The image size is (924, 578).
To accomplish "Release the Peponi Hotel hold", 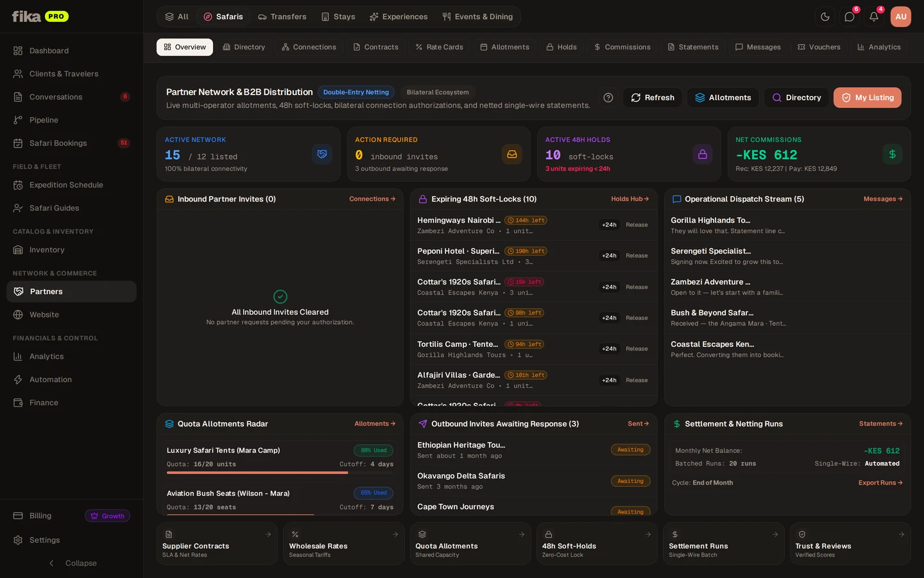I will click(637, 256).
